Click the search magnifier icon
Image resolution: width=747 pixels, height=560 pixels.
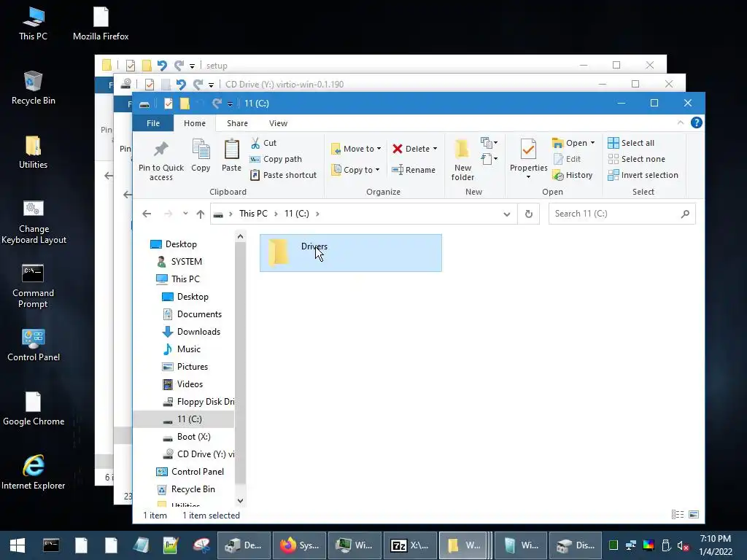685,214
